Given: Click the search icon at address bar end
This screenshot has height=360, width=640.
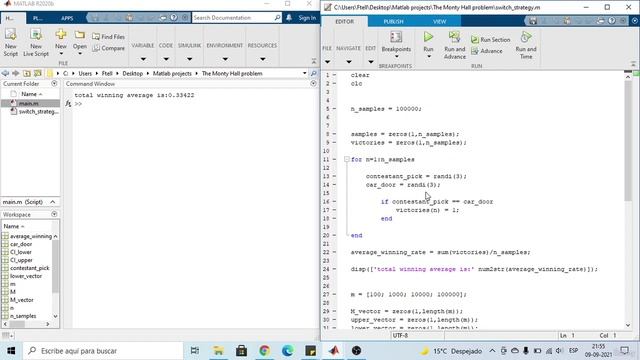Looking at the screenshot, I should click(x=313, y=73).
